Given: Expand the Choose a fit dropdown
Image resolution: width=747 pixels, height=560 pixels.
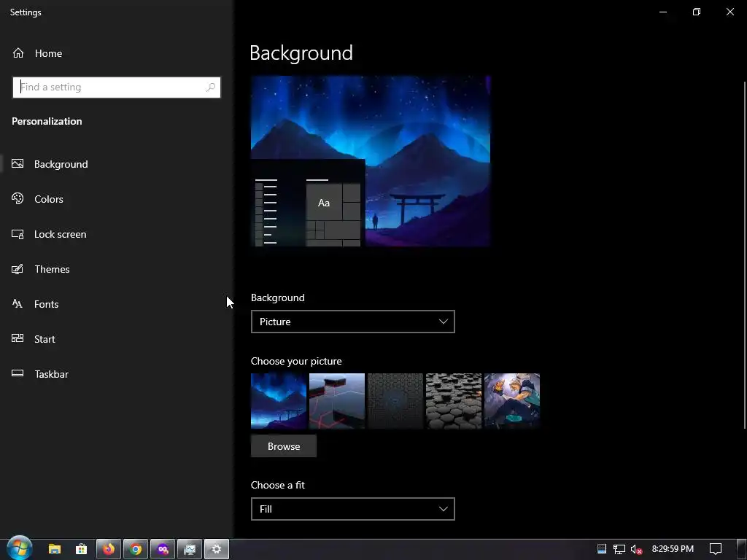Looking at the screenshot, I should click(352, 509).
